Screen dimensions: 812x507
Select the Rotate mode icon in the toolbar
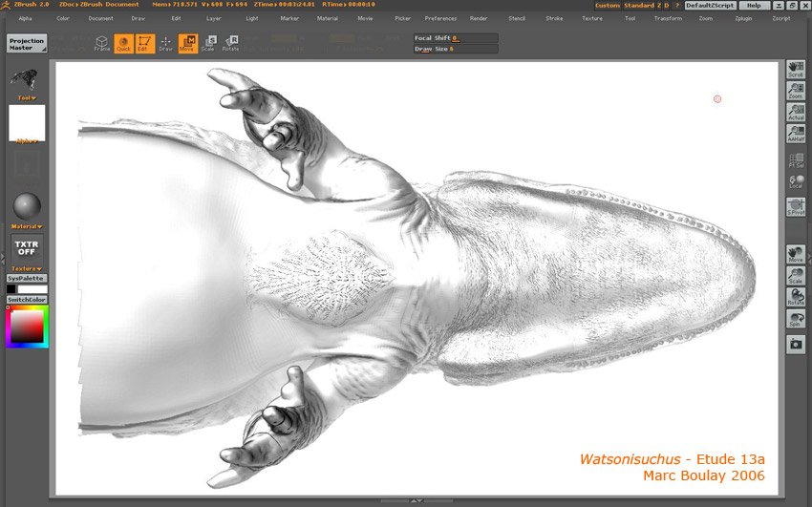230,44
